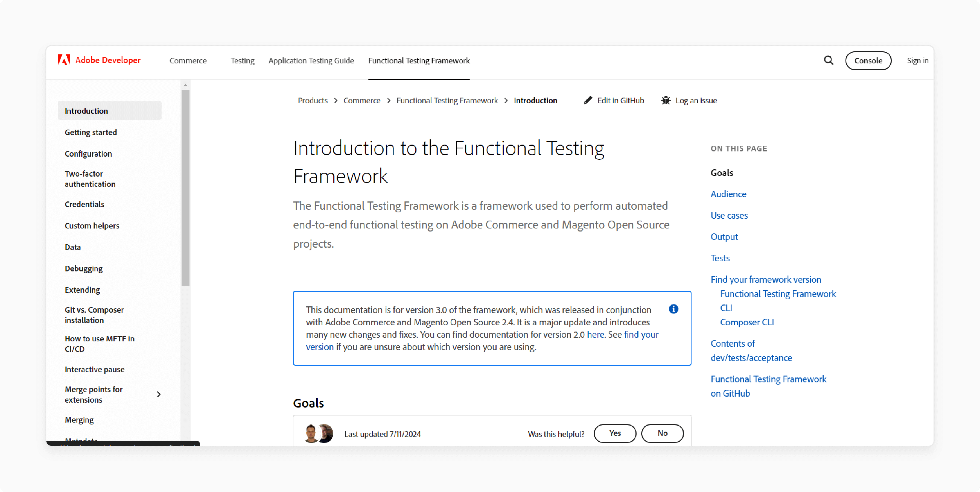Open the Commerce top menu

[x=188, y=60]
